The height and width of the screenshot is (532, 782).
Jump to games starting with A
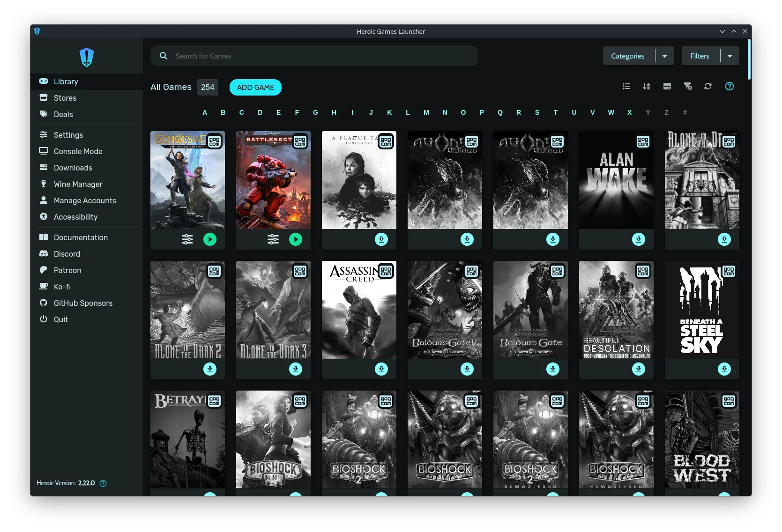[205, 112]
